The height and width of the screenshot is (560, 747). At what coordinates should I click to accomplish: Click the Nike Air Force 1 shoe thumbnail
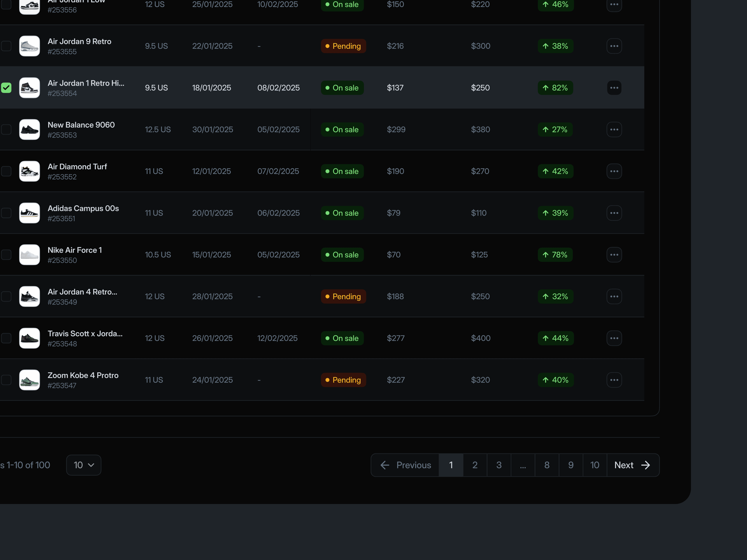[x=29, y=255]
